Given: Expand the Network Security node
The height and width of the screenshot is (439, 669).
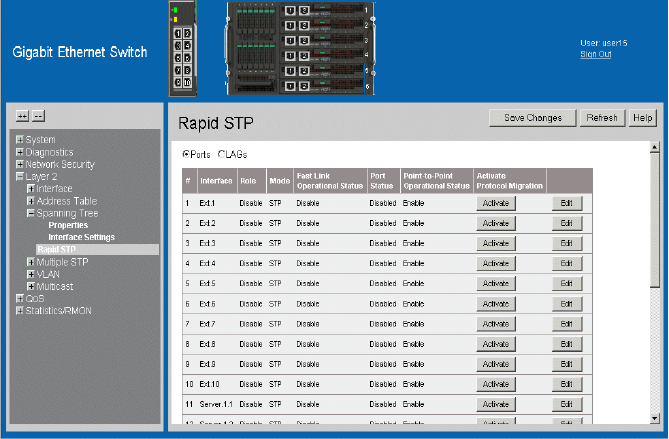Looking at the screenshot, I should (x=20, y=164).
